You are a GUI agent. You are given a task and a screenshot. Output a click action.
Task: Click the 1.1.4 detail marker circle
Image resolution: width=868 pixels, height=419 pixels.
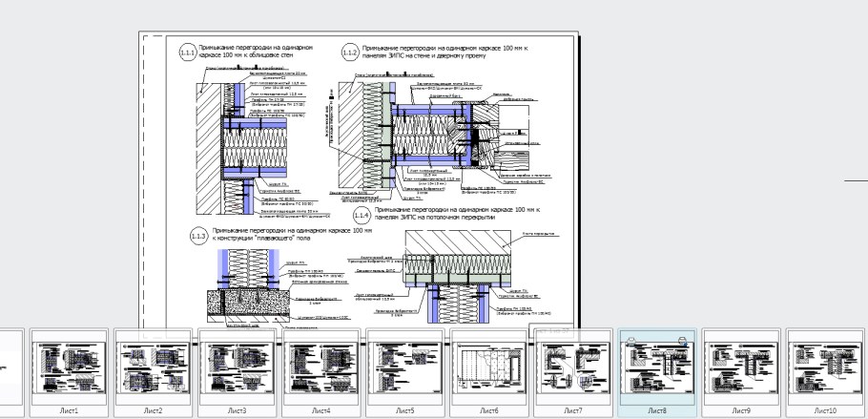360,215
